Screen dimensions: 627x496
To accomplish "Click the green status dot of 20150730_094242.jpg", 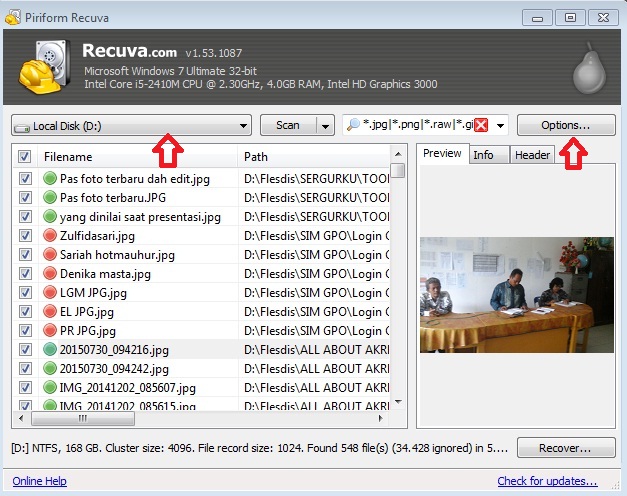I will point(50,368).
